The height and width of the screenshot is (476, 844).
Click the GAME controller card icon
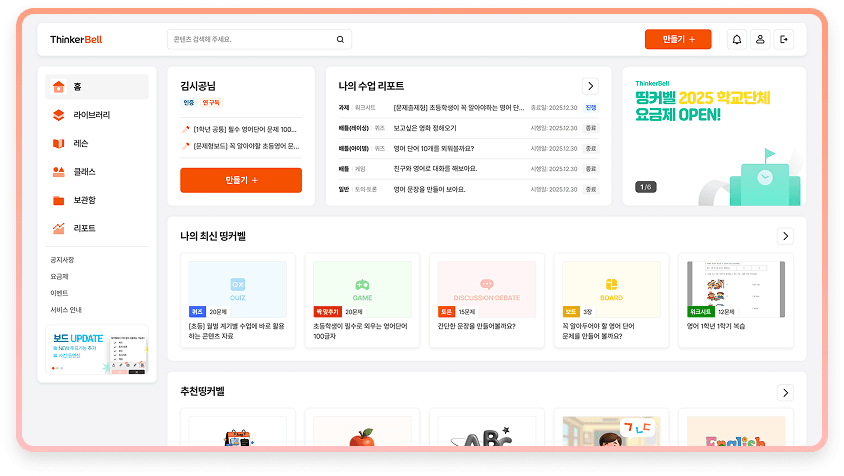coord(362,284)
